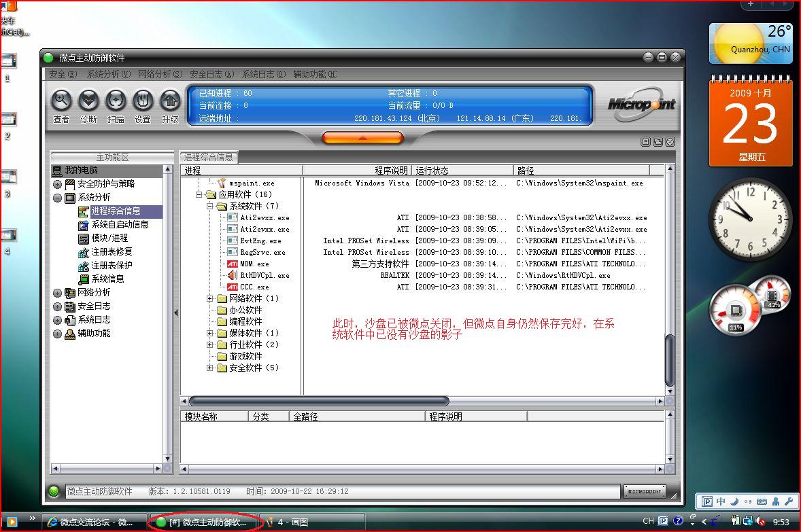Click the calendar gadget showing 23
The width and height of the screenshot is (801, 532).
(751, 122)
